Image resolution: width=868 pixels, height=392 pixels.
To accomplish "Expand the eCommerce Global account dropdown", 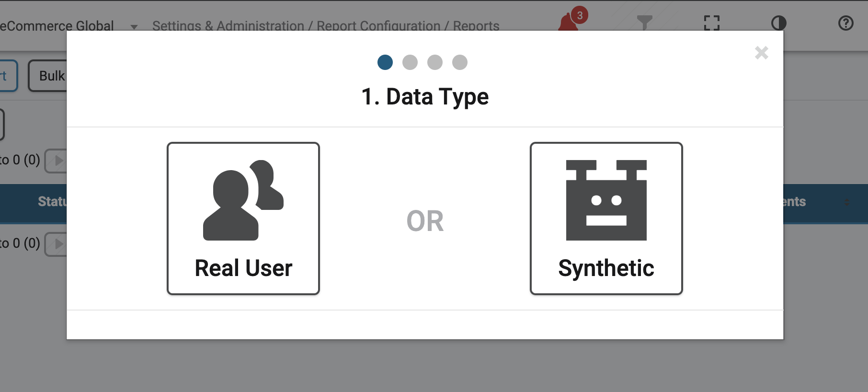I will (x=134, y=27).
